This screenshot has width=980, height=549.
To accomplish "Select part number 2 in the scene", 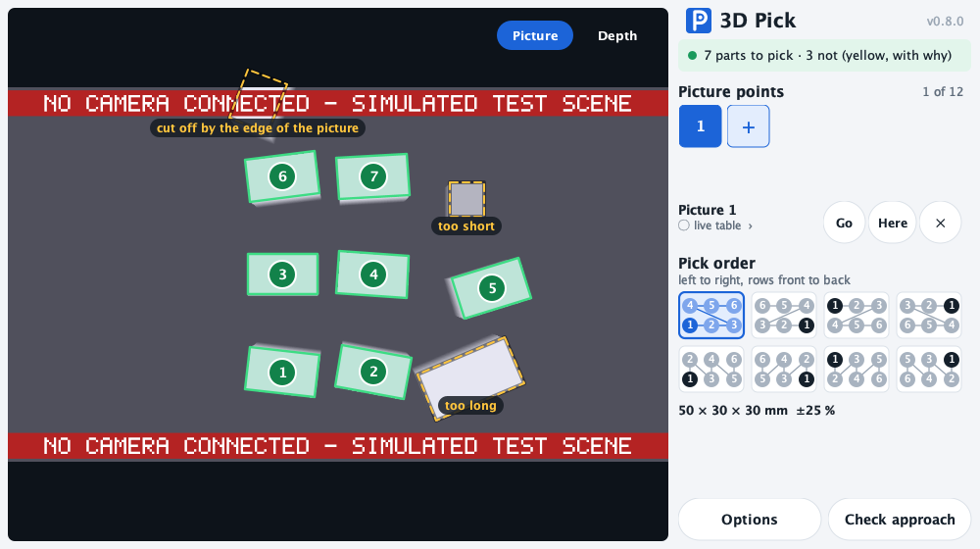I will click(x=373, y=372).
